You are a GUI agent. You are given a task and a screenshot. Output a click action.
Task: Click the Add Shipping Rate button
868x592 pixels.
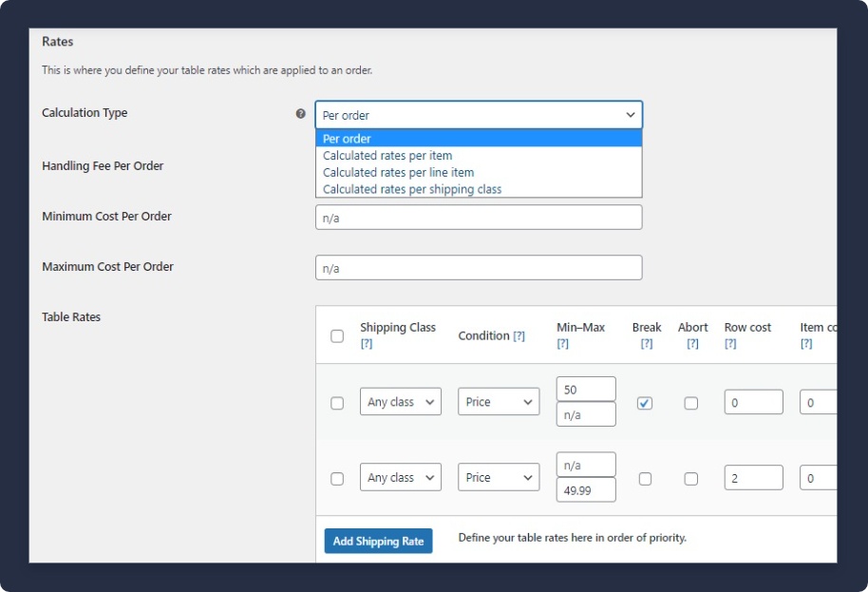click(378, 541)
